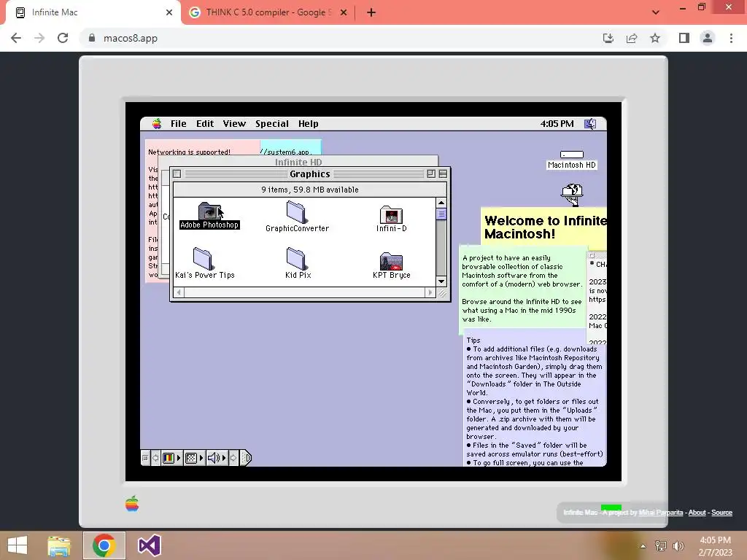Click Graphics horizontal scroll left arrow
This screenshot has height=560, width=747.
tap(179, 292)
